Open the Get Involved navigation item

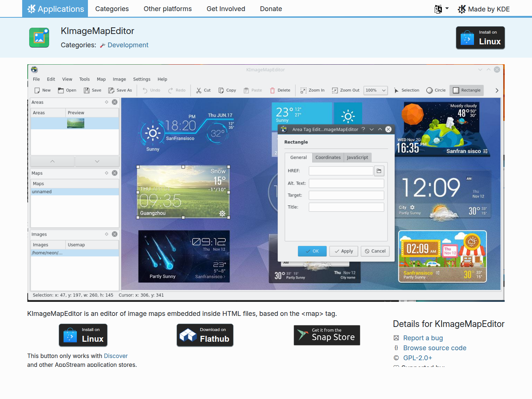click(x=226, y=9)
